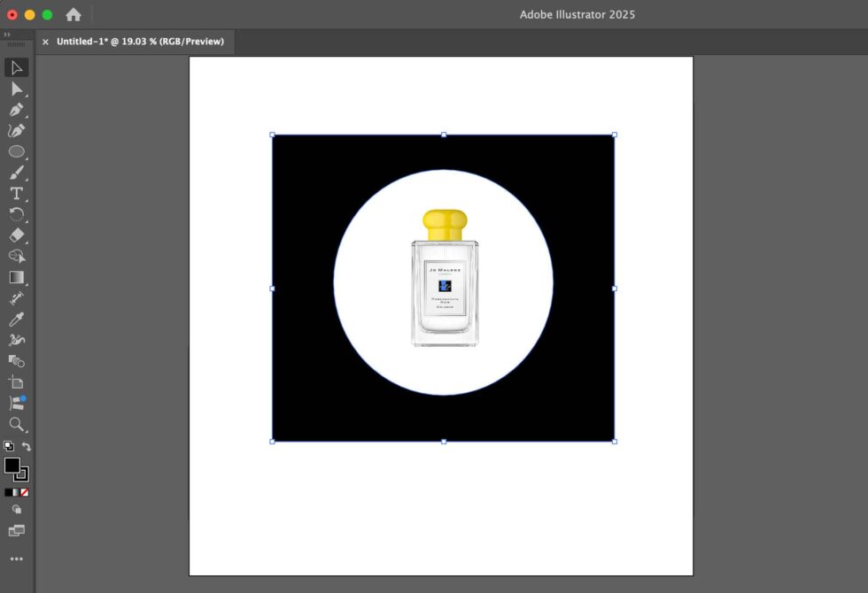The height and width of the screenshot is (593, 868).
Task: Activate the Eraser tool
Action: point(15,235)
